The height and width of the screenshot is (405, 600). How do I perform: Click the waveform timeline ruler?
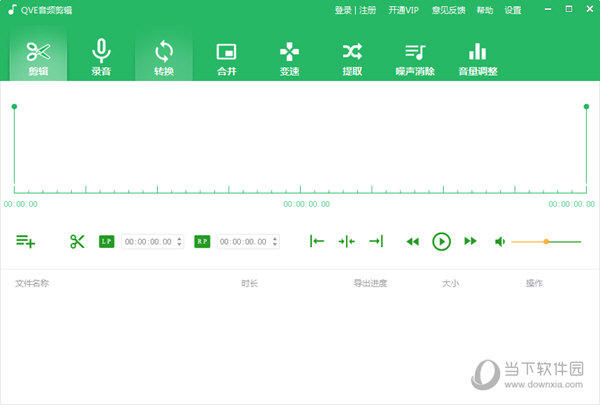(300, 189)
